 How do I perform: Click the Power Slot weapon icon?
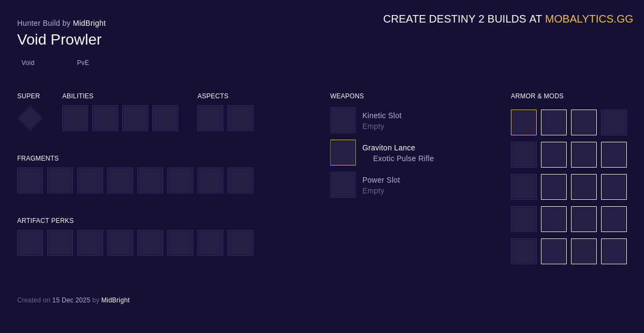(343, 184)
